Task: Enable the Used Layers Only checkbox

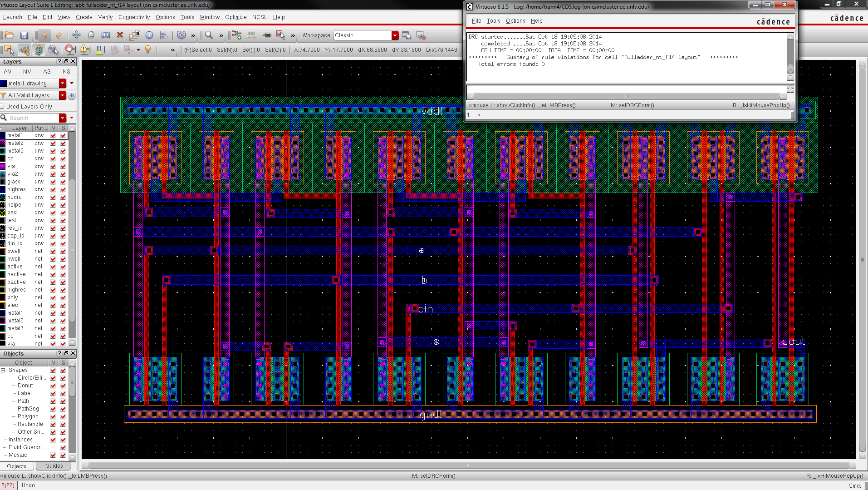Action: (x=3, y=107)
